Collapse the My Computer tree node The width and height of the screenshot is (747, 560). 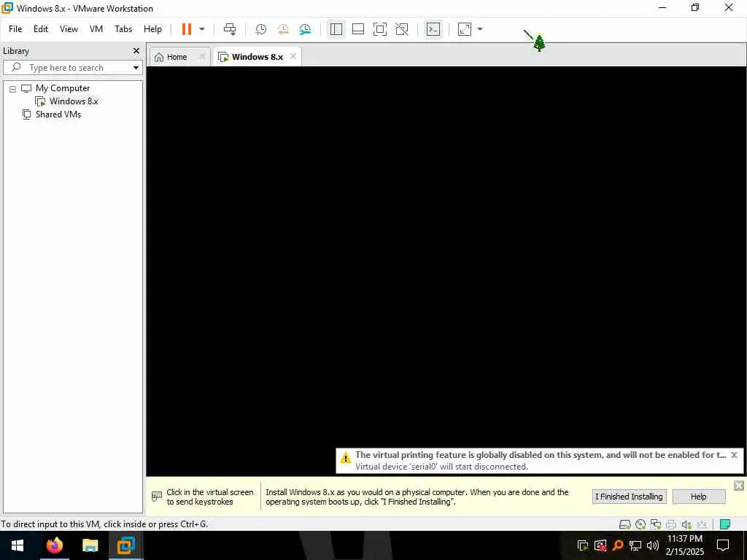tap(13, 88)
